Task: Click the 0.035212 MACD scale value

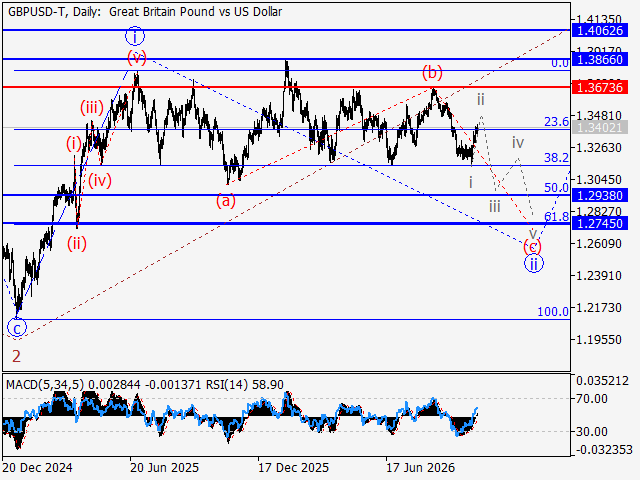Action: pyautogui.click(x=602, y=381)
